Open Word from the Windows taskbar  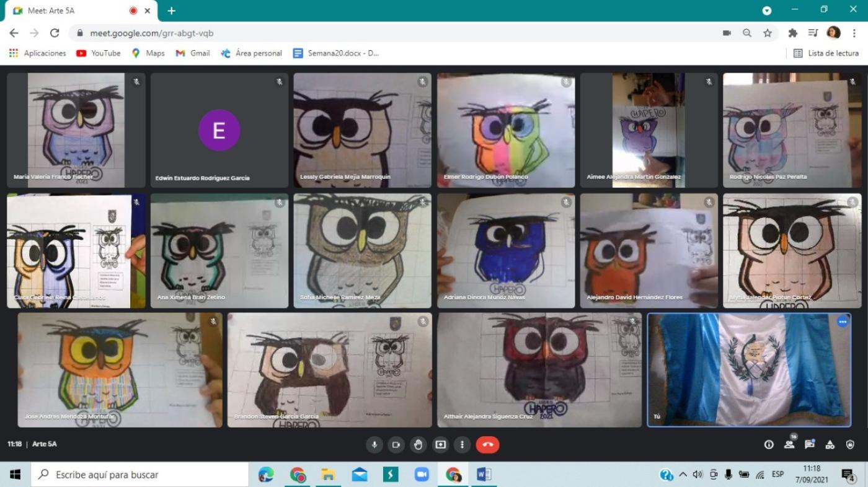pyautogui.click(x=484, y=475)
